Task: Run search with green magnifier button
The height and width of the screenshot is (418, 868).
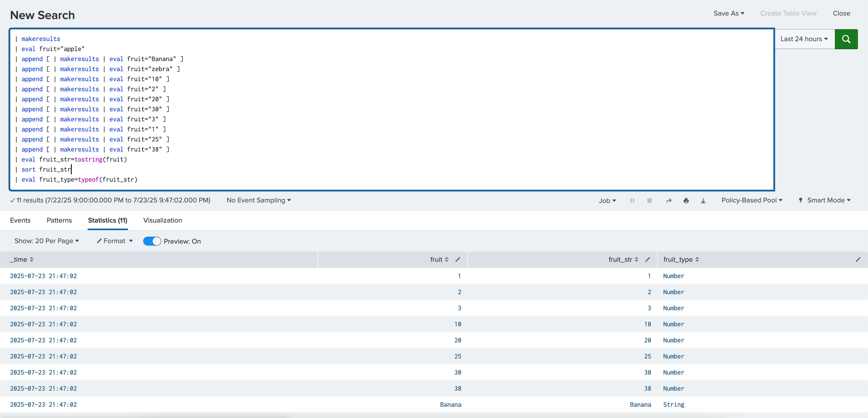Action: click(x=846, y=39)
